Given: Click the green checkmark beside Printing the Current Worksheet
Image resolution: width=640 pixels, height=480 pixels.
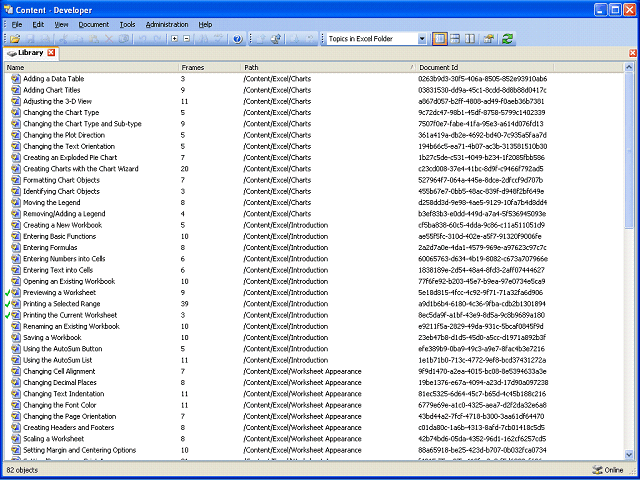Looking at the screenshot, I should coord(8,315).
